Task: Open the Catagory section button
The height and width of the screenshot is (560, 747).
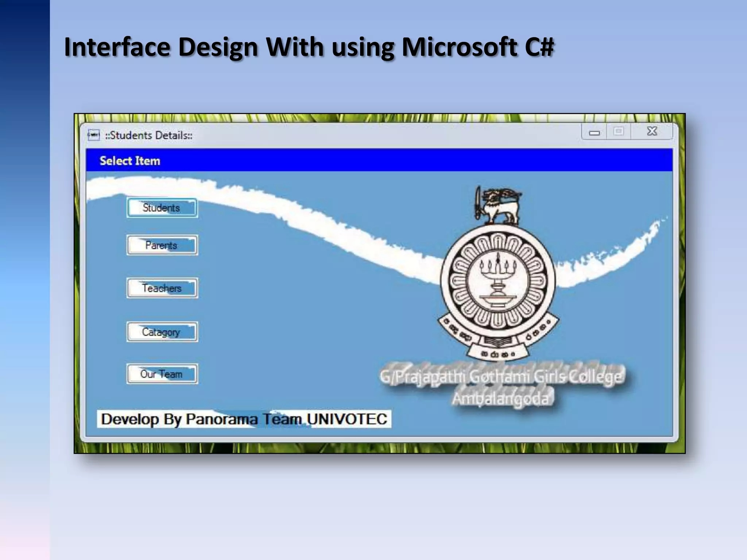Action: (x=162, y=332)
